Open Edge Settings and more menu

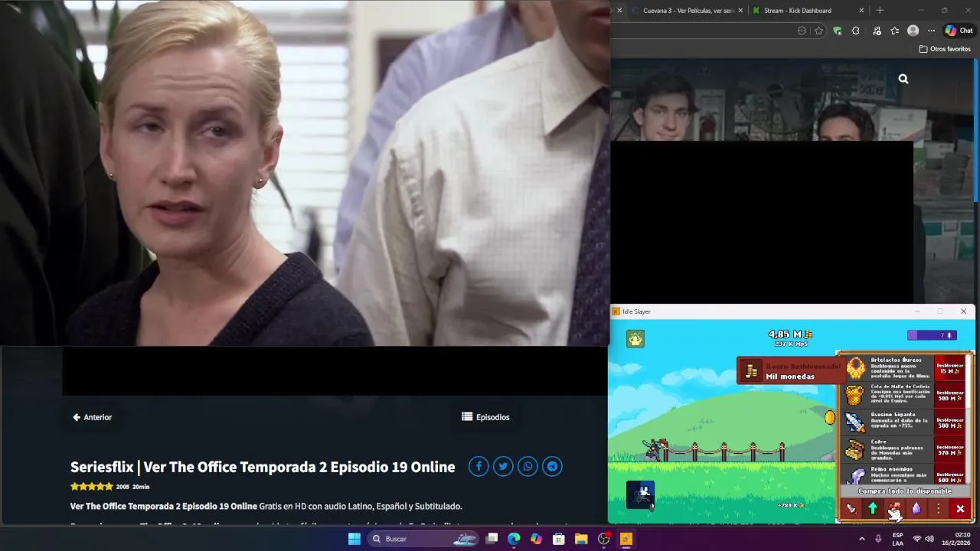[x=931, y=31]
